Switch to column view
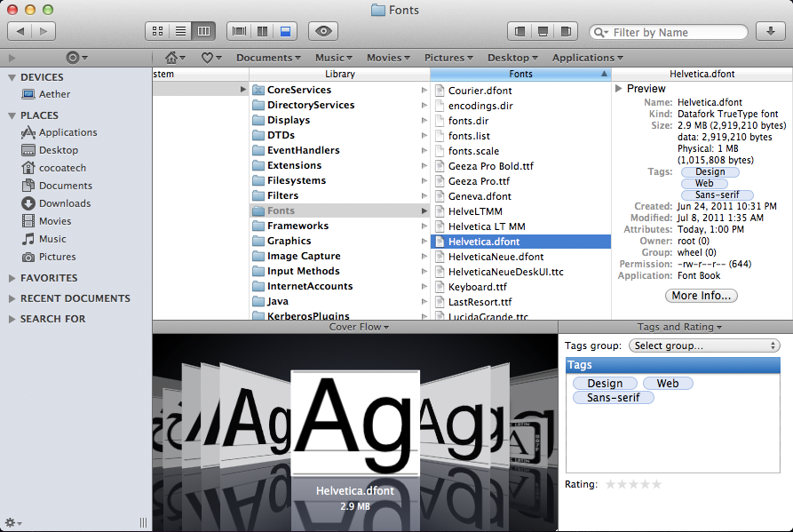 coord(204,31)
